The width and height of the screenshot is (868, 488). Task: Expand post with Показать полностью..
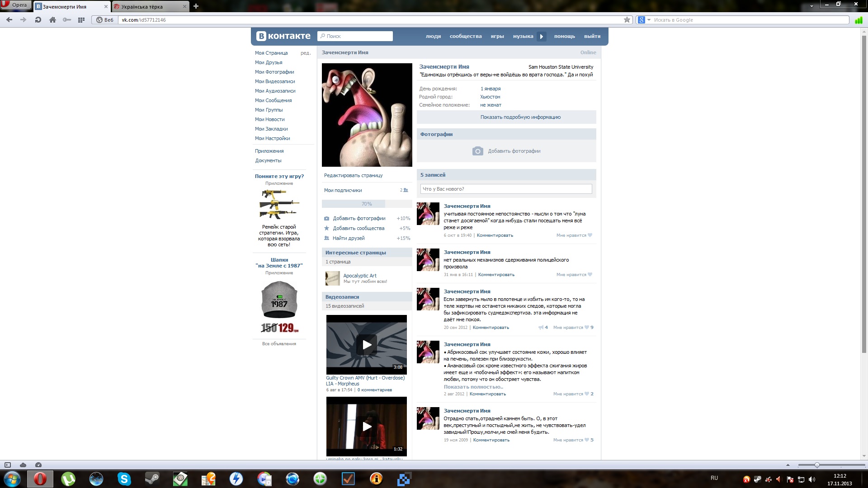point(473,387)
